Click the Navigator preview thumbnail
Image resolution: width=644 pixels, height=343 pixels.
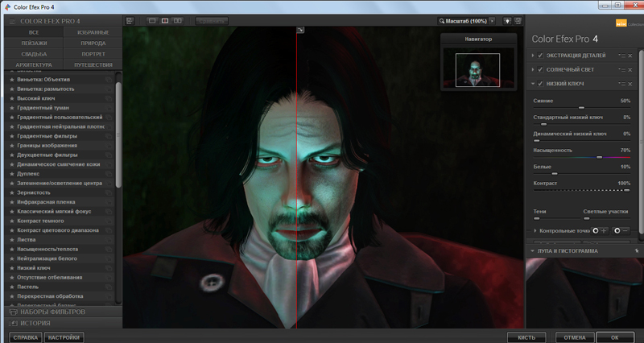pos(478,69)
